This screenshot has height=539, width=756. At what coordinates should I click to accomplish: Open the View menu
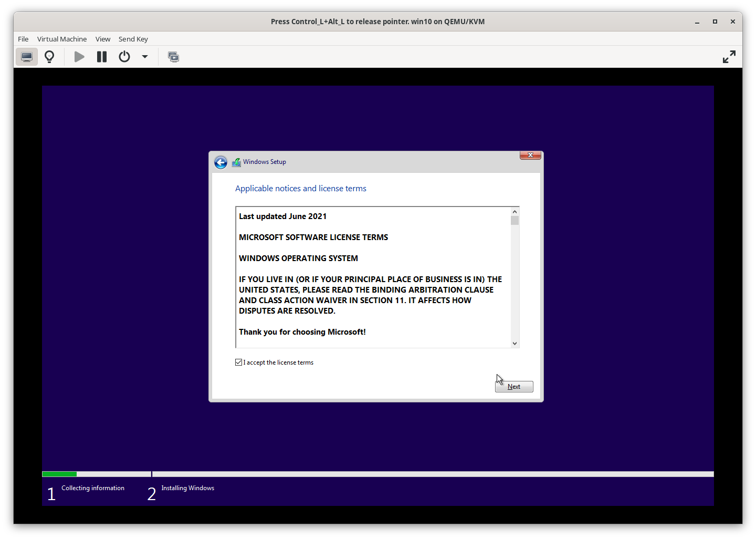tap(103, 39)
